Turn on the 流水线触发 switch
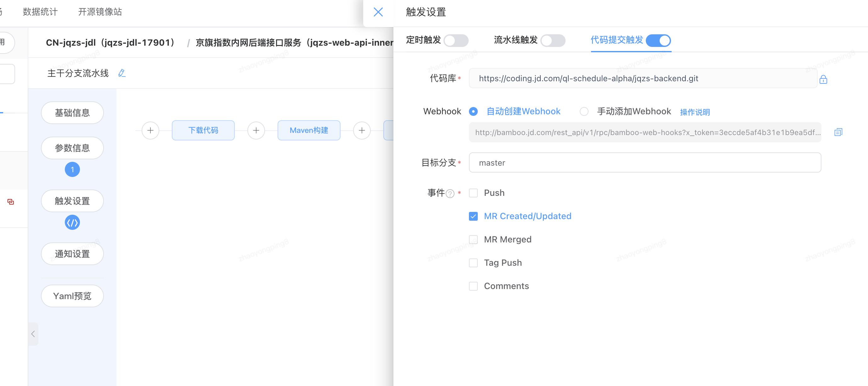This screenshot has width=868, height=386. 553,40
